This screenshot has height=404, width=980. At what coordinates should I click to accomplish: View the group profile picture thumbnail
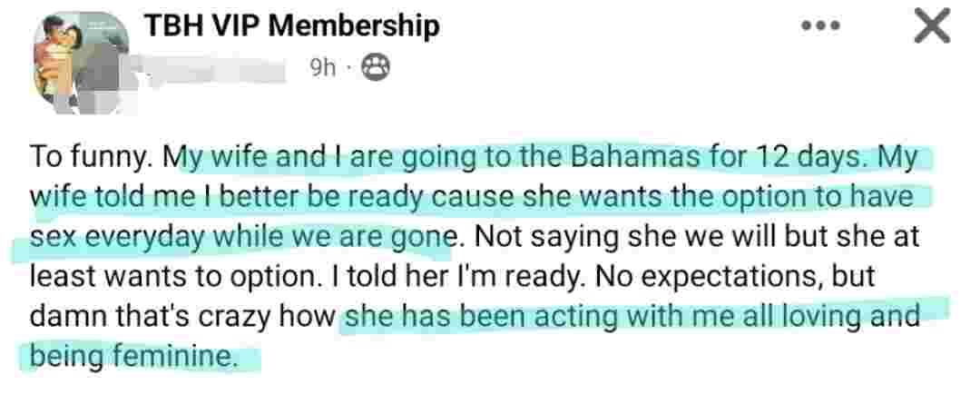[x=82, y=63]
